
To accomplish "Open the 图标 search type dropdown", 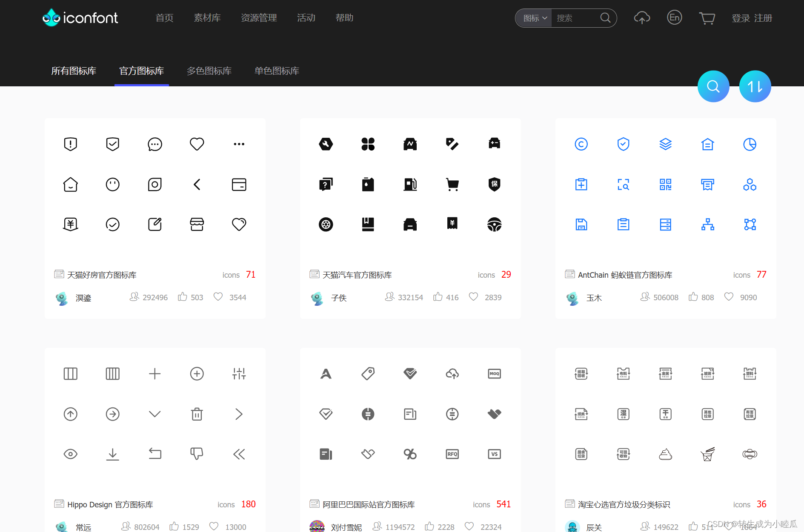I will tap(535, 18).
